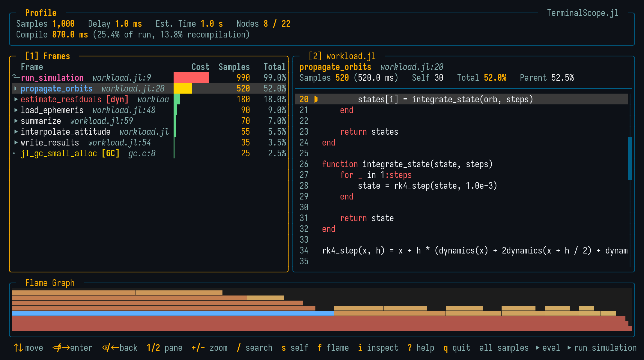Select the interpolate_attitude frame
This screenshot has width=644, height=360.
[x=65, y=132]
